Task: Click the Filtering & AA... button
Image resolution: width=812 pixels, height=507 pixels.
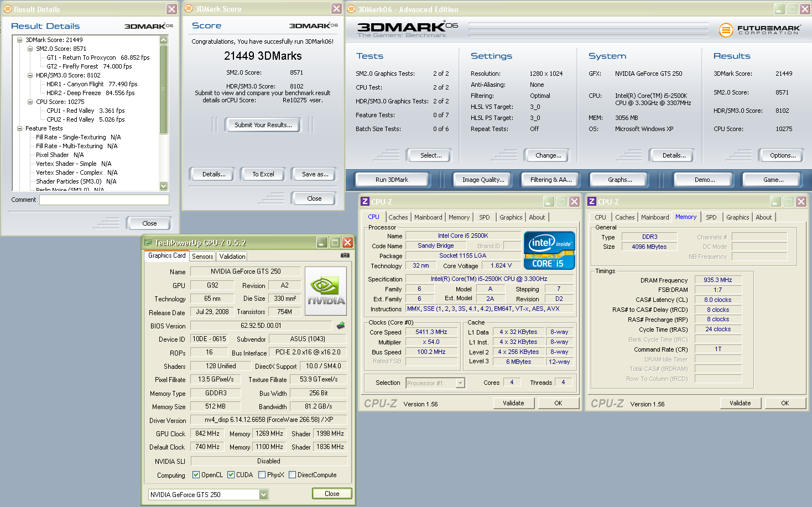Action: click(x=551, y=180)
